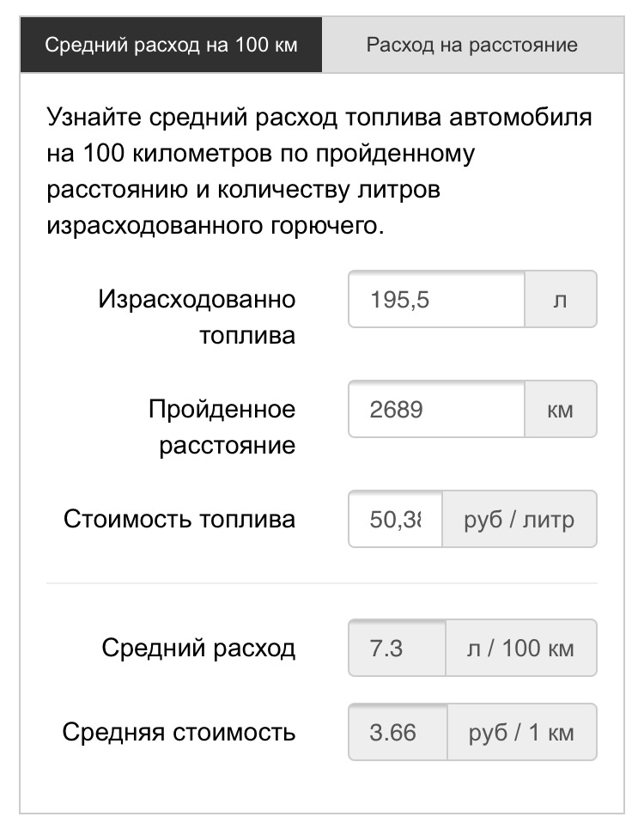Click the description paragraph starting "Узнайте средний расход"
The height and width of the screenshot is (835, 644).
(x=319, y=171)
